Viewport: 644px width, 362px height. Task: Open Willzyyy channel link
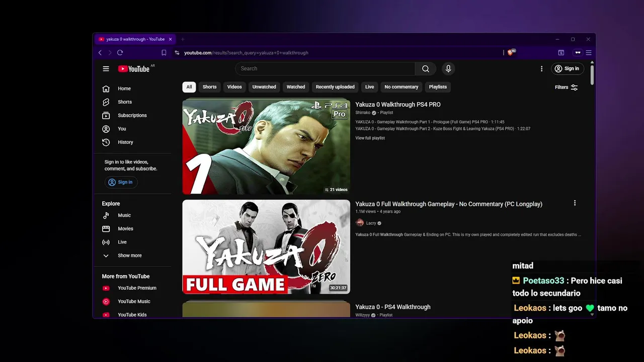[x=362, y=315]
